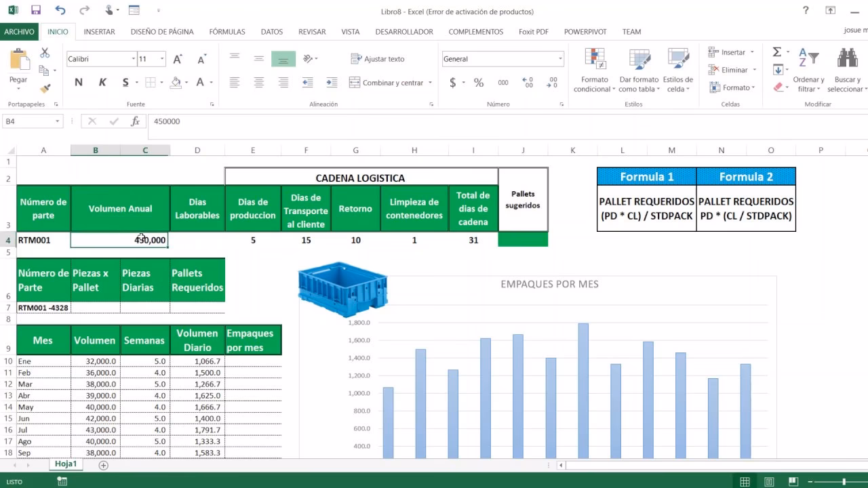Click the Undo arrow icon

point(60,10)
